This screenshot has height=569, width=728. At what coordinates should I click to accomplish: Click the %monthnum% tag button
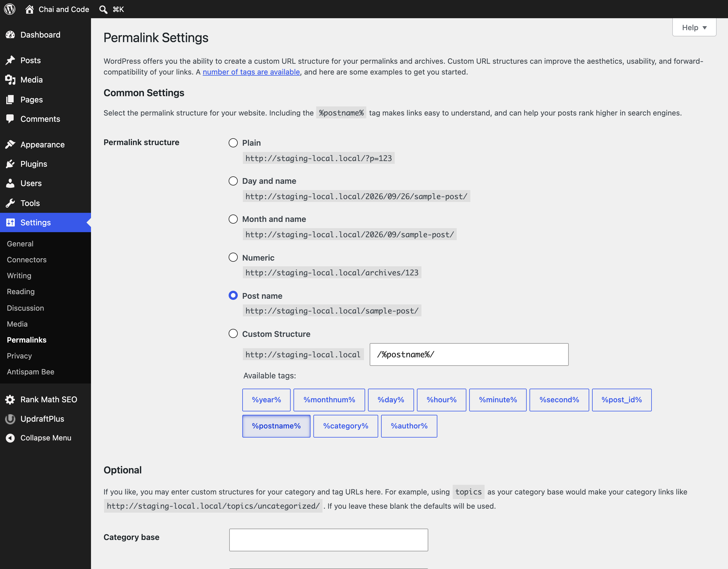coord(329,400)
